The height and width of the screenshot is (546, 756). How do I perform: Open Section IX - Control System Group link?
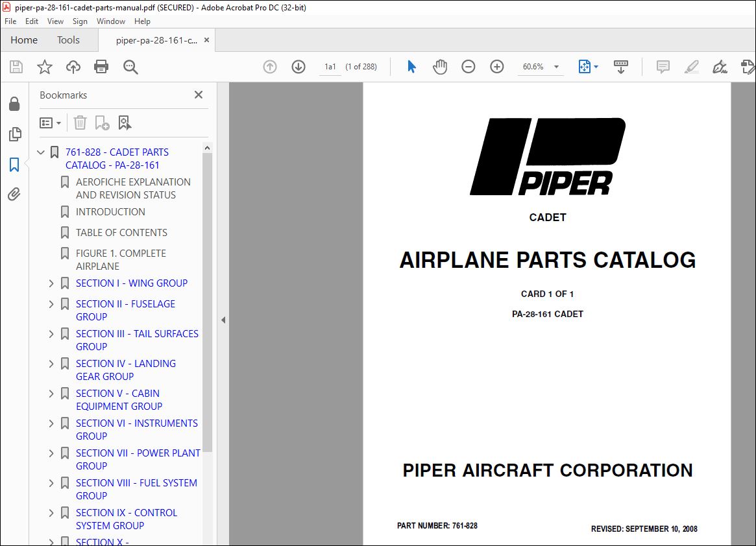click(127, 519)
